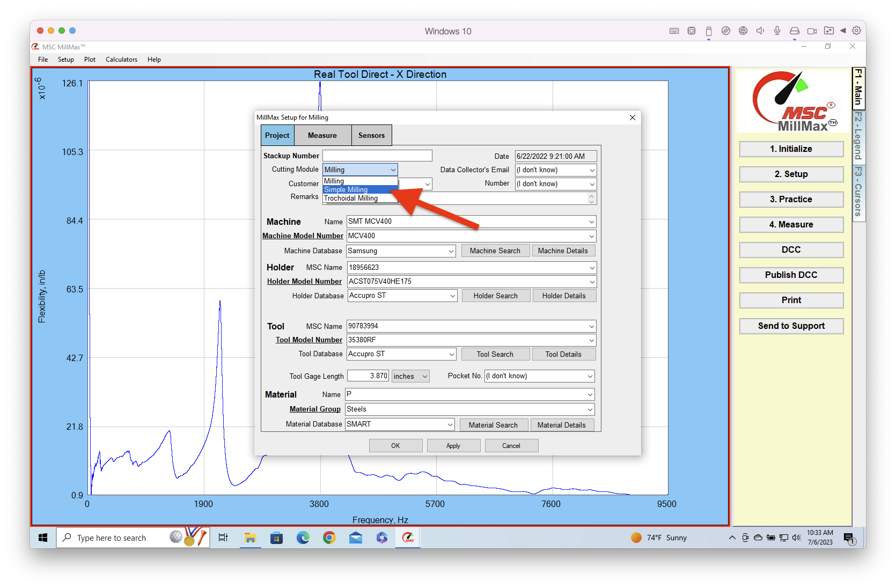Viewport: 896px width, 588px height.
Task: Click Remarks field stepper arrows
Action: click(591, 199)
